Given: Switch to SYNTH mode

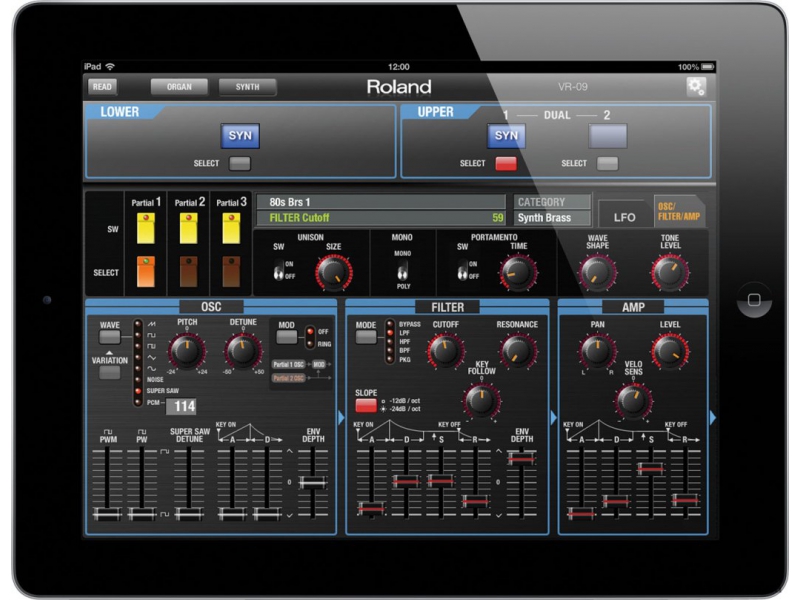Looking at the screenshot, I should [247, 87].
